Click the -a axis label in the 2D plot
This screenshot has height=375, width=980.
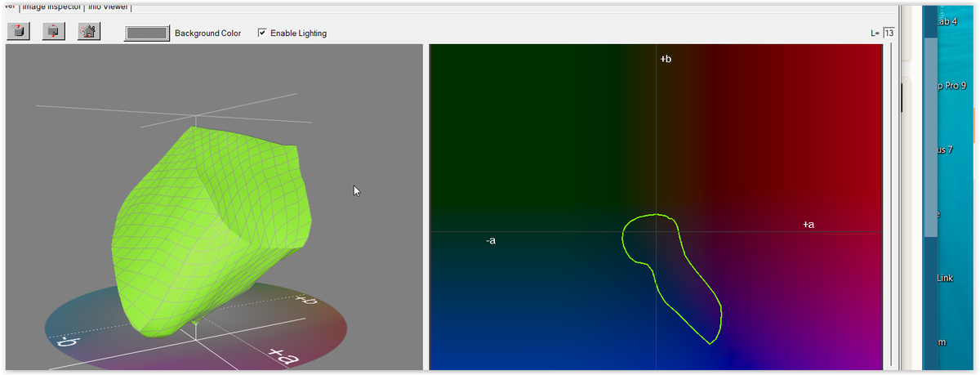click(490, 240)
